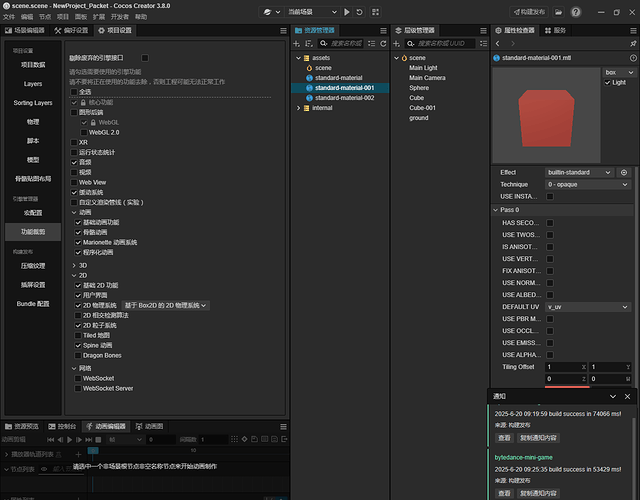The width and height of the screenshot is (640, 500).
Task: Open the hierarchy panel hamburger menu
Action: pyautogui.click(x=483, y=31)
